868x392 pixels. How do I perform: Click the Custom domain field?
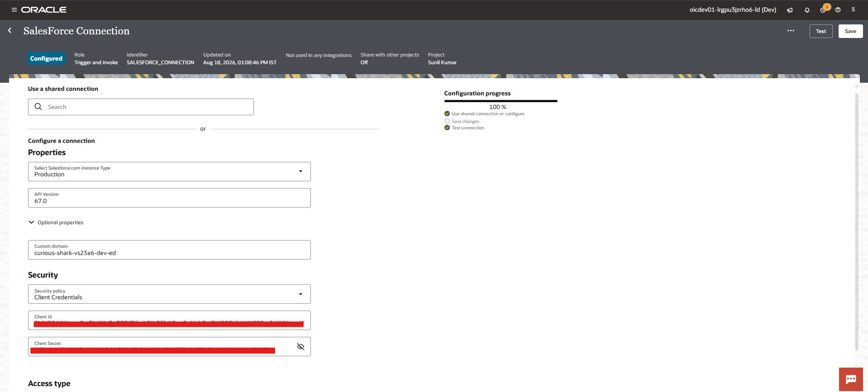coord(169,250)
